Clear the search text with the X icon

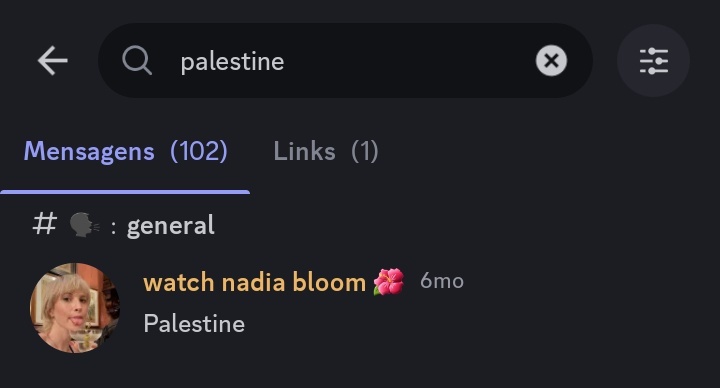[x=551, y=61]
